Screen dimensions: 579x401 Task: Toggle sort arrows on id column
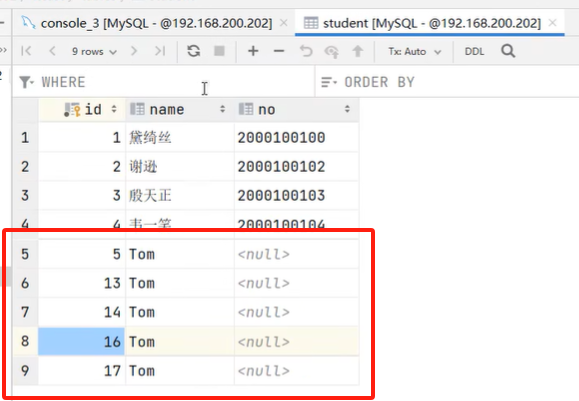[114, 109]
